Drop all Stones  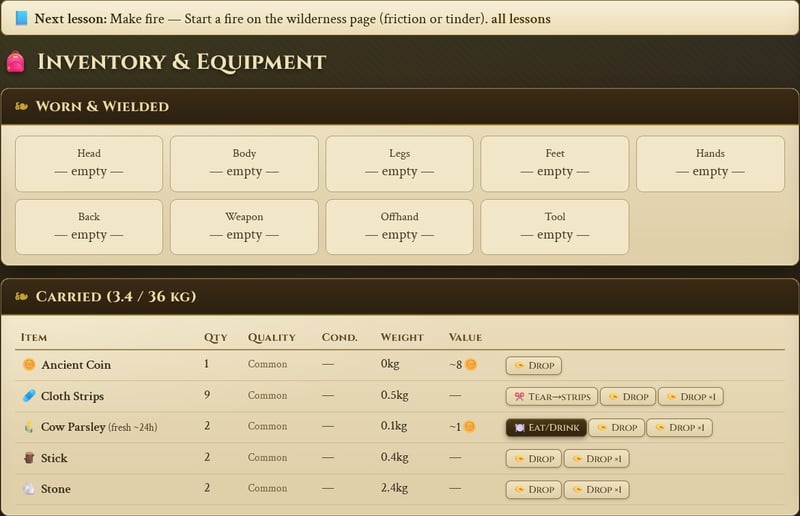(534, 490)
